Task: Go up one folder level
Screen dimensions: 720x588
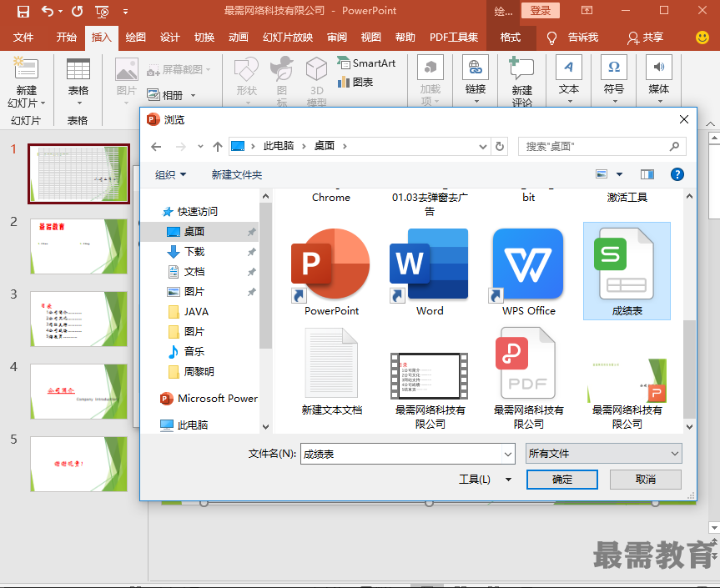Action: (218, 147)
